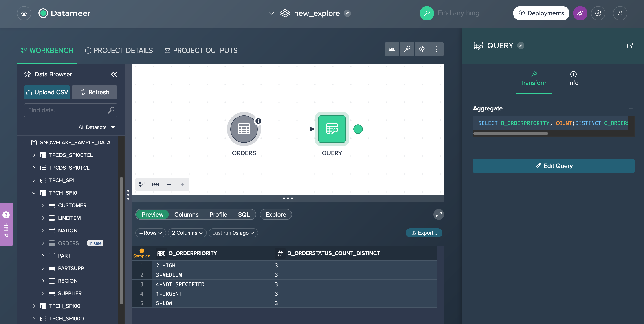The image size is (644, 324).
Task: Select the Preview tab
Action: pyautogui.click(x=152, y=214)
